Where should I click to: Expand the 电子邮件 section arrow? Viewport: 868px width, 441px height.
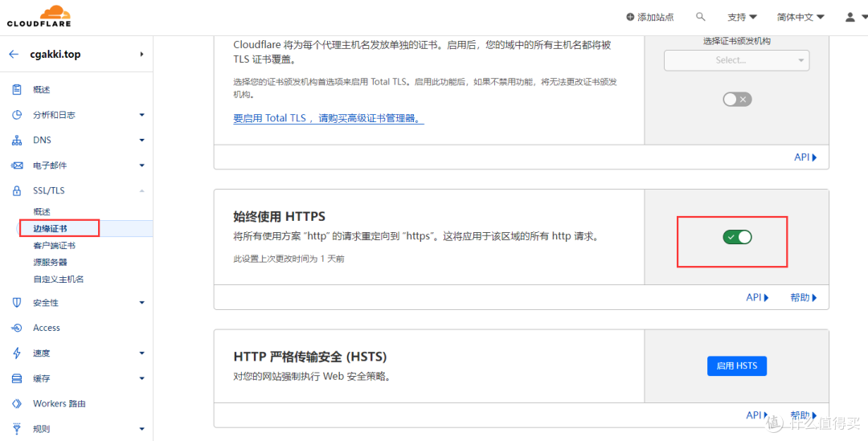[x=141, y=165]
